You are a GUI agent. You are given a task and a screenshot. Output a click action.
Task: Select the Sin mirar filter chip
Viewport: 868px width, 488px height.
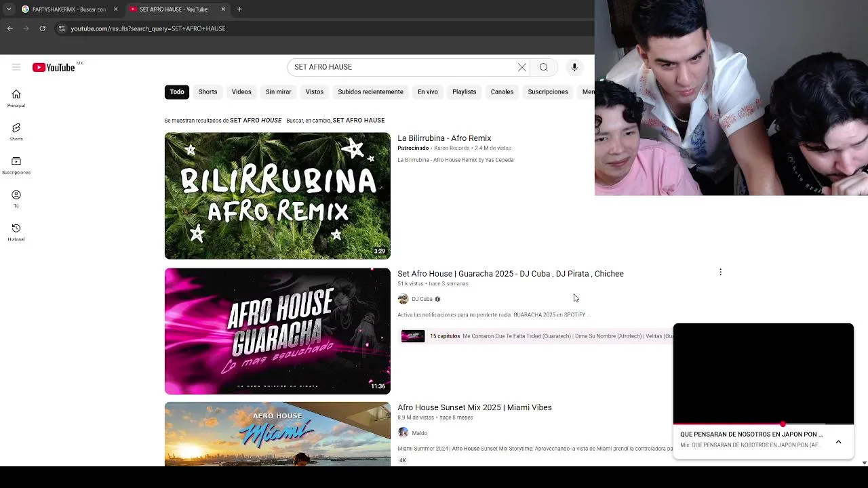(x=278, y=91)
